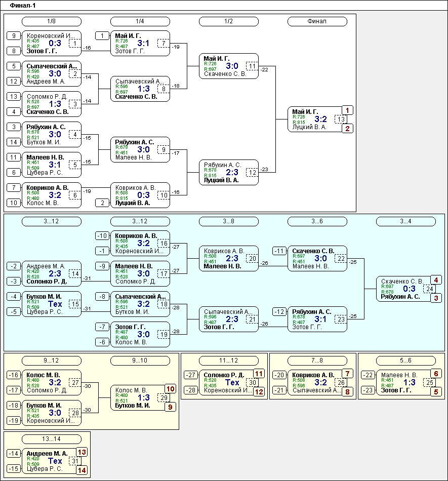This screenshot has height=481, width=448.
Task: Click the Tex score in Бутков vs Цубера match 15
Action: tap(55, 304)
